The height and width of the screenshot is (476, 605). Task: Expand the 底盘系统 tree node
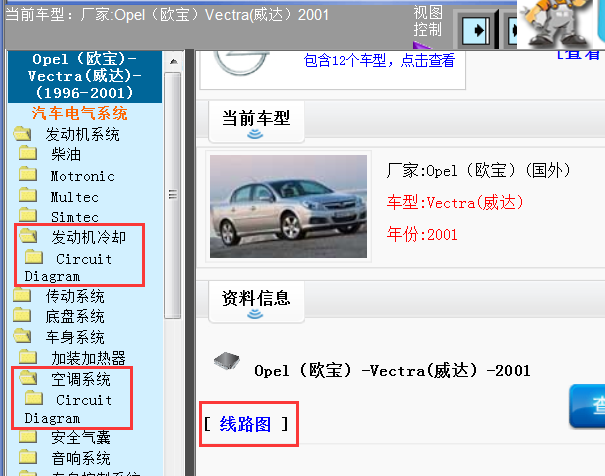click(x=75, y=317)
